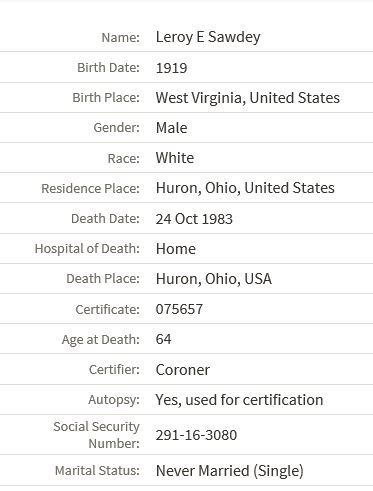
Task: Select the name Leroy E Sawdey
Action: coord(208,37)
